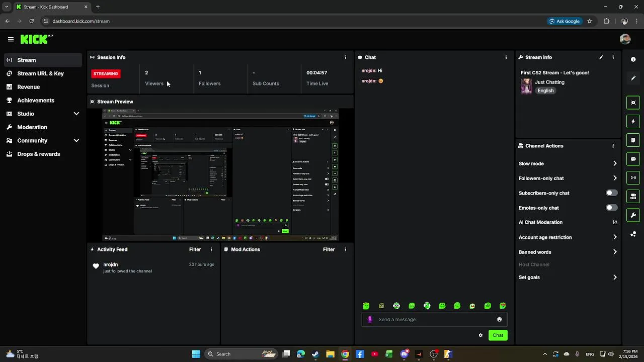
Task: Insert the heart-eyes Kick emote
Action: click(503, 306)
